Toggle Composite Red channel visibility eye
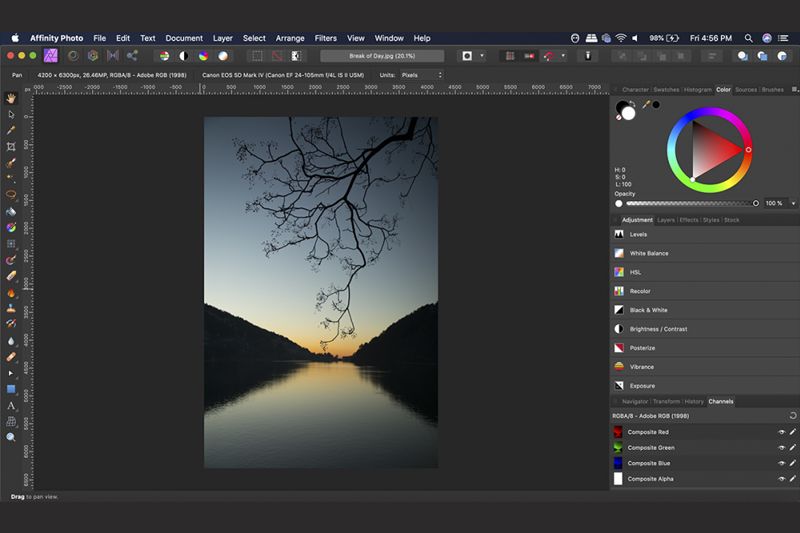The height and width of the screenshot is (533, 800). 781,432
